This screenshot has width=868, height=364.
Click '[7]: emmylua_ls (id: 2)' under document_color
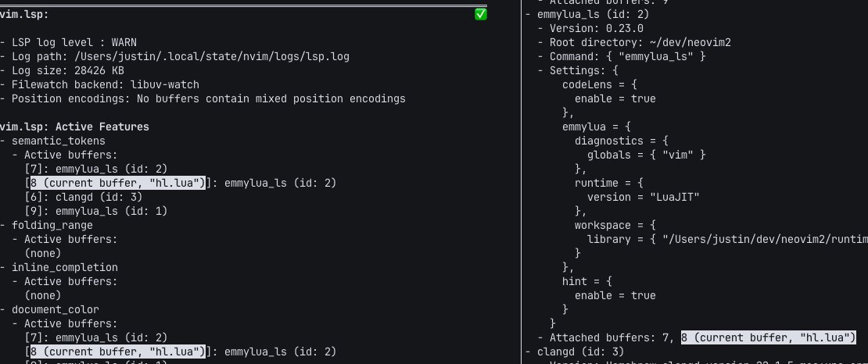[x=95, y=337]
